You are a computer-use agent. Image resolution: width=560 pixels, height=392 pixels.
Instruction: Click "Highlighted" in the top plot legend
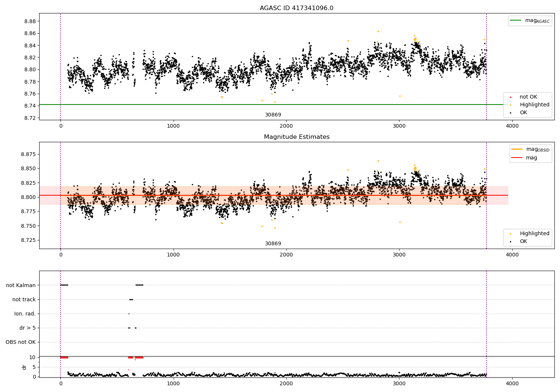535,105
